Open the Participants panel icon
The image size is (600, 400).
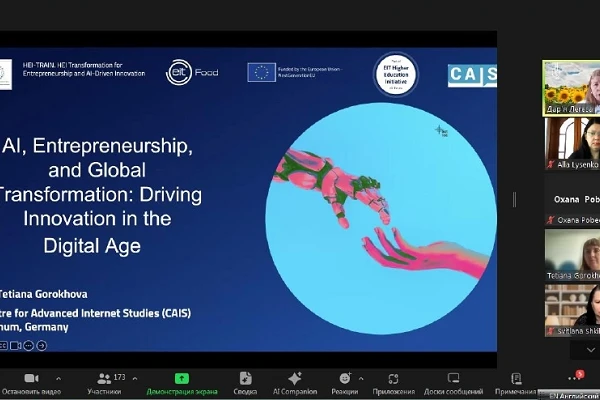(104, 379)
